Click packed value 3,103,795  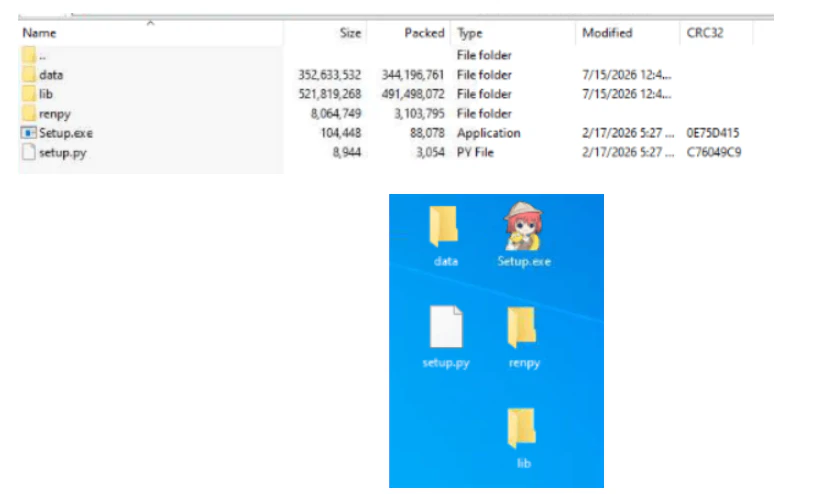point(419,114)
